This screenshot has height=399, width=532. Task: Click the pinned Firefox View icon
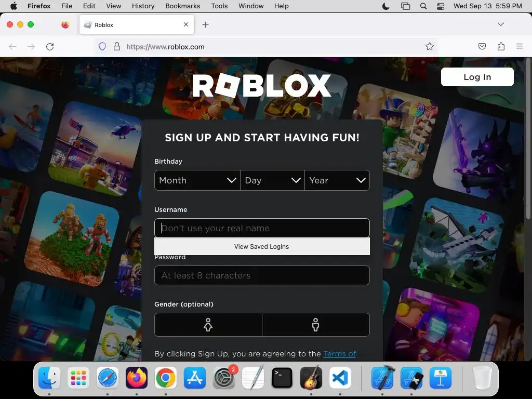[x=65, y=24]
